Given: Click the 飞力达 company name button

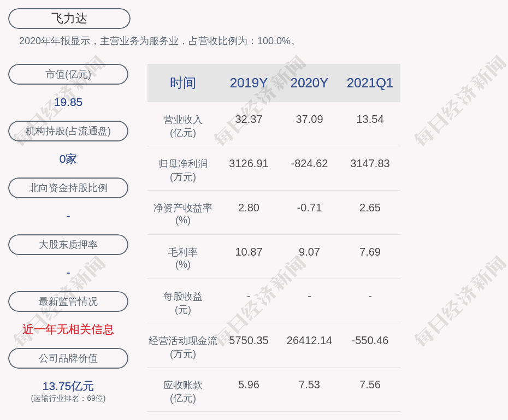Looking at the screenshot, I should (68, 18).
